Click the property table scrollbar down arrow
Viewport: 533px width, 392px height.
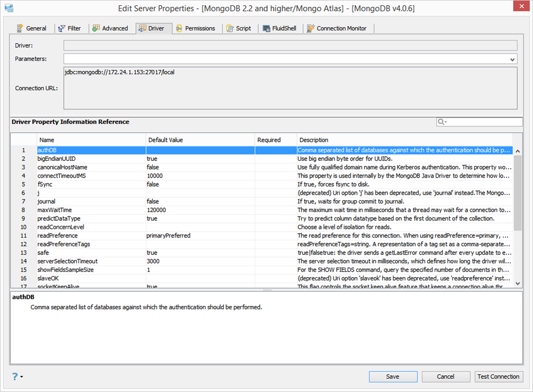click(517, 283)
